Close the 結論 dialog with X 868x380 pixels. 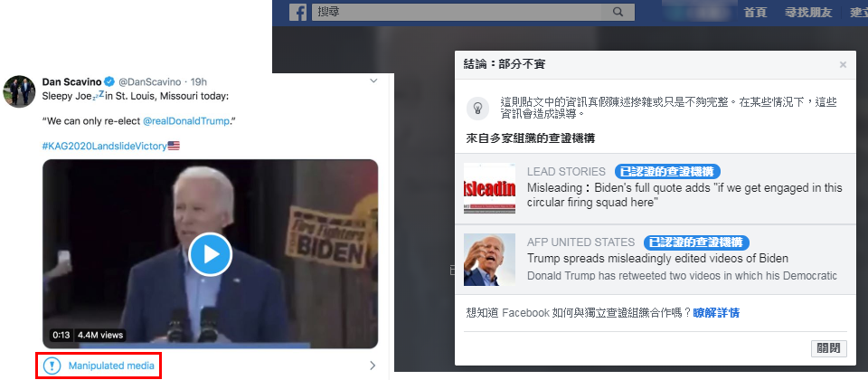(843, 65)
